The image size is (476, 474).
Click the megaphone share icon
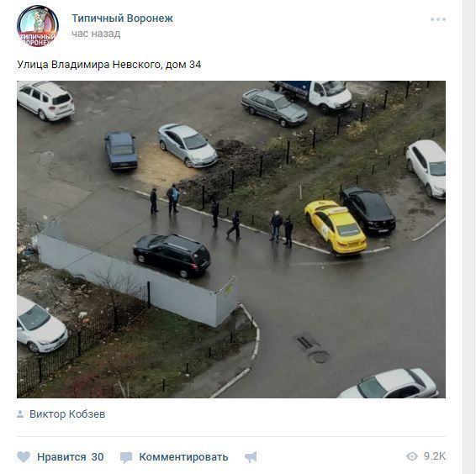251,457
